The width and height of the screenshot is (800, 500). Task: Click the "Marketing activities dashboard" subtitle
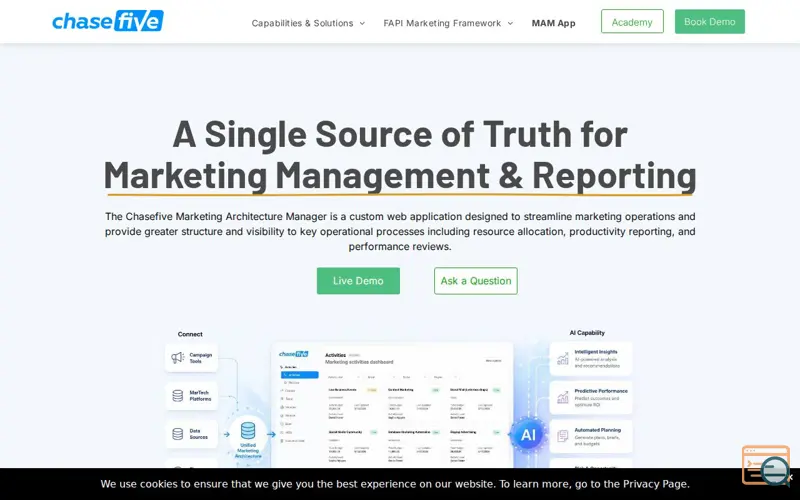click(x=359, y=362)
